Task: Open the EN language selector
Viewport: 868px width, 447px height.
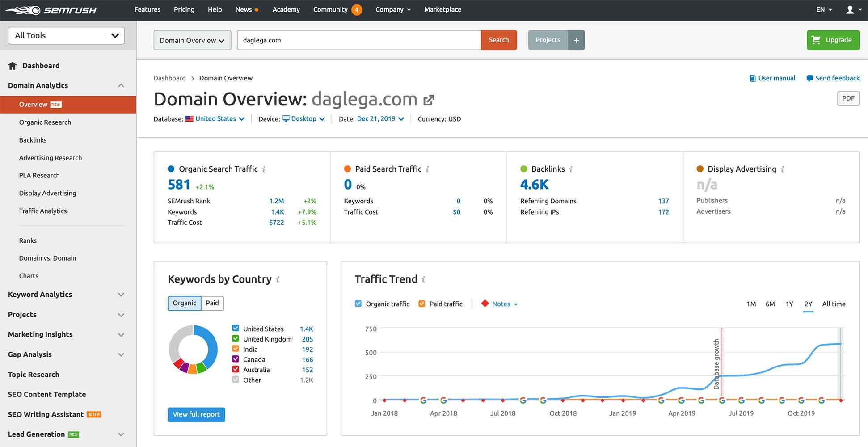Action: pyautogui.click(x=824, y=9)
